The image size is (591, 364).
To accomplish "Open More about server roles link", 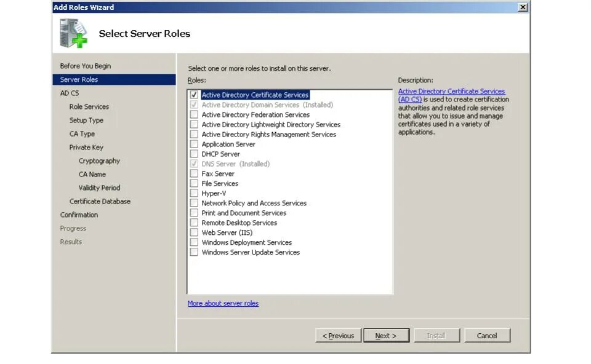I will [223, 303].
